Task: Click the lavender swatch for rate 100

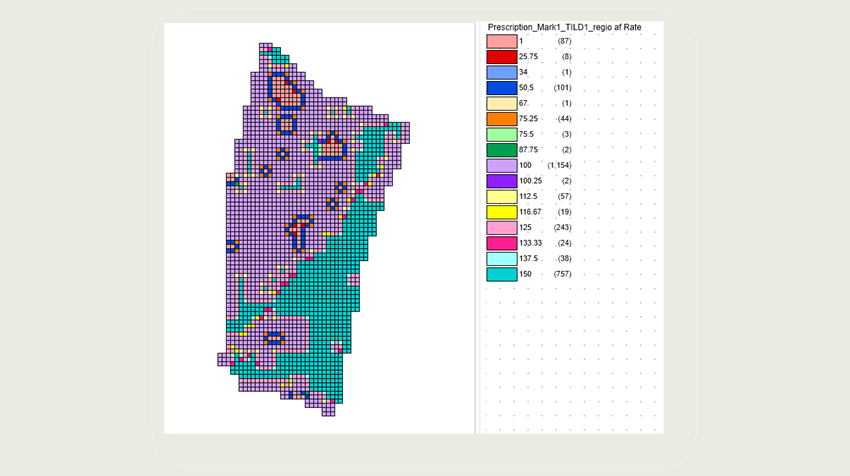Action: click(x=501, y=165)
